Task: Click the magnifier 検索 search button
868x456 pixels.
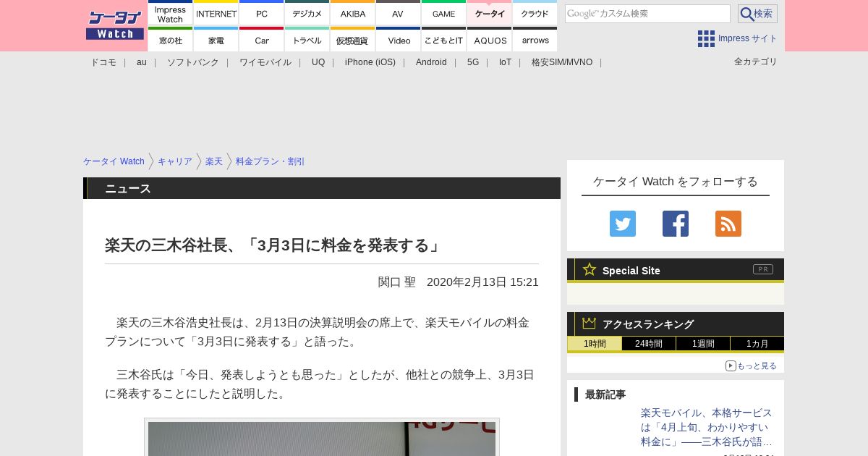Action: (757, 14)
